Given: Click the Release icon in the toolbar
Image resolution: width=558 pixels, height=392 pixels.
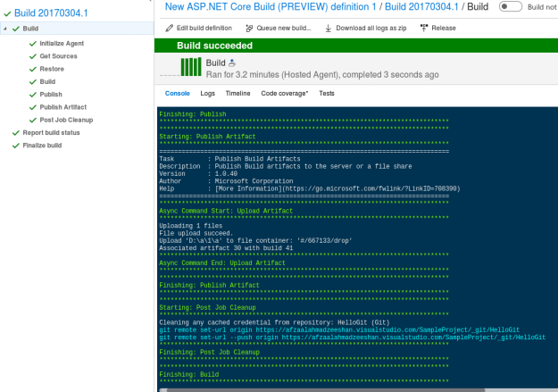Looking at the screenshot, I should click(424, 28).
